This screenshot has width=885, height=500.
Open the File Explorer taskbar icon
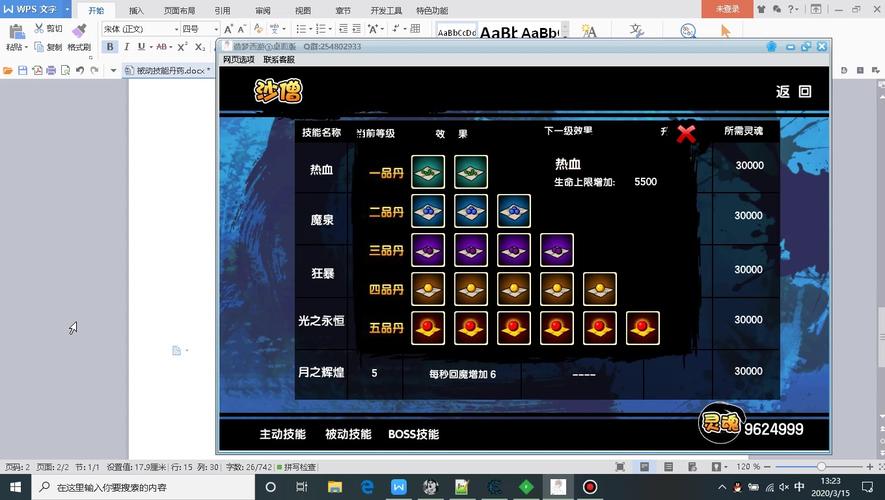[335, 487]
